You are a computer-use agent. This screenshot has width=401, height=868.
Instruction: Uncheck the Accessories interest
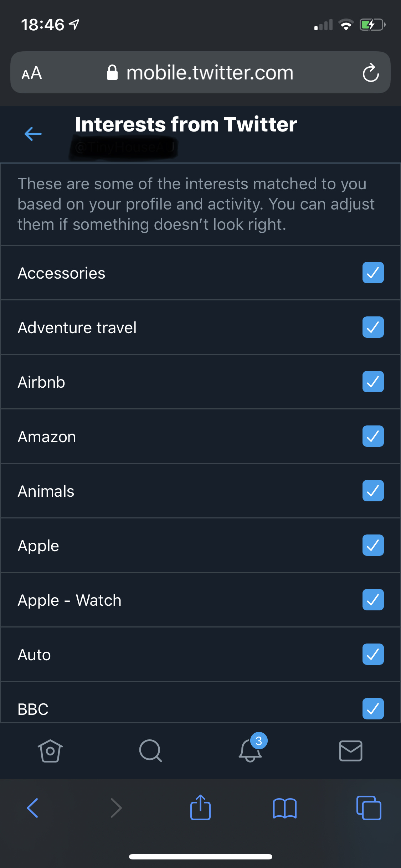coord(373,273)
